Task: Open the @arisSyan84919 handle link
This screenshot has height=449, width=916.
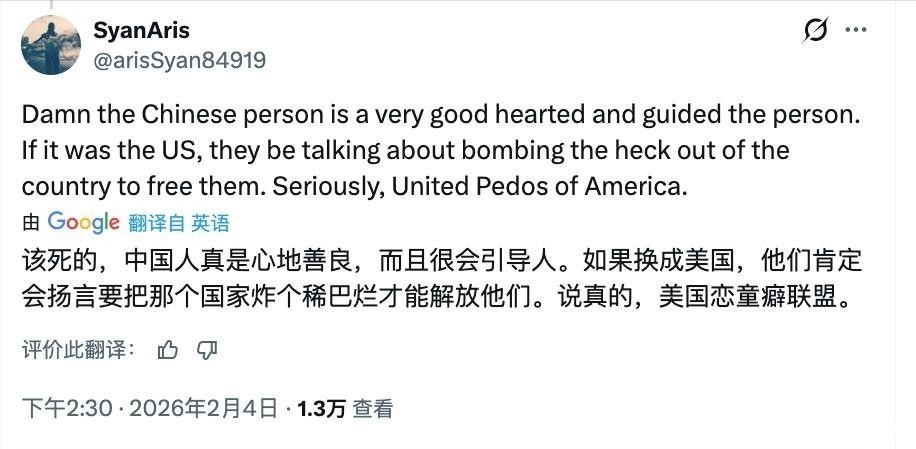Action: (179, 60)
